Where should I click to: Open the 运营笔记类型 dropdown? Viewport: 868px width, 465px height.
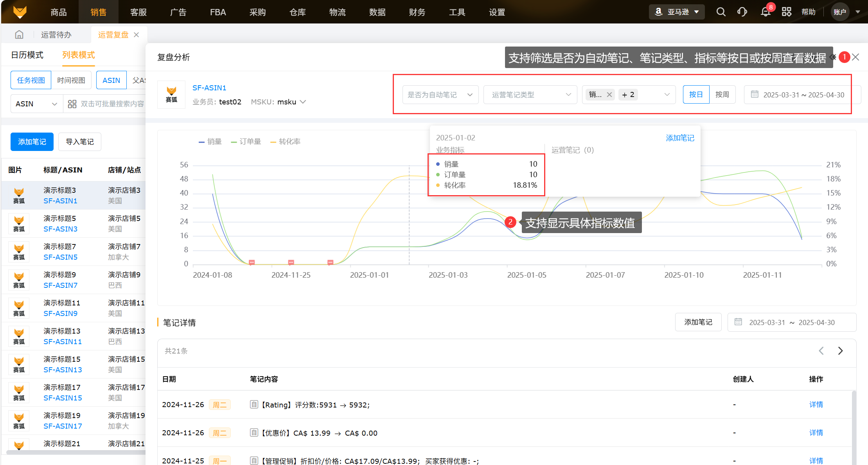tap(530, 95)
